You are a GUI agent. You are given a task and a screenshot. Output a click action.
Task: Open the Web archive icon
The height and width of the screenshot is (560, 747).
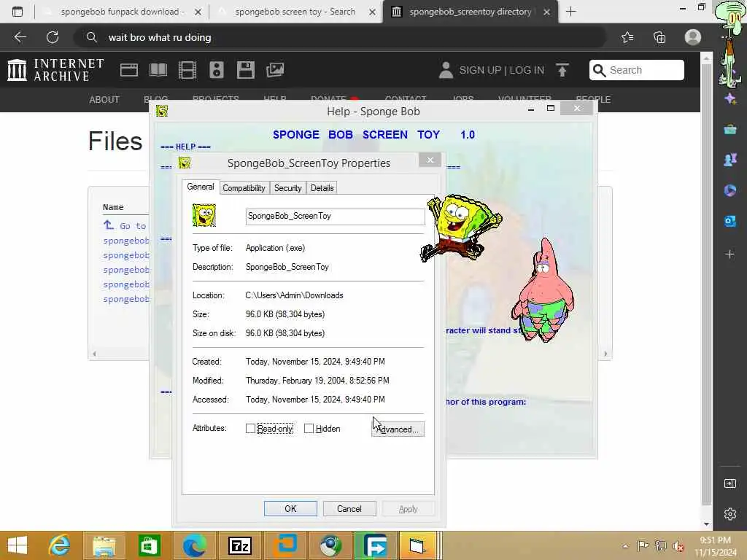pos(128,70)
